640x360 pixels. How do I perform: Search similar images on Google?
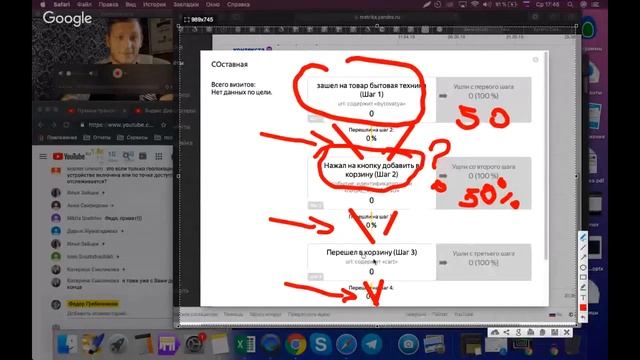(x=518, y=332)
